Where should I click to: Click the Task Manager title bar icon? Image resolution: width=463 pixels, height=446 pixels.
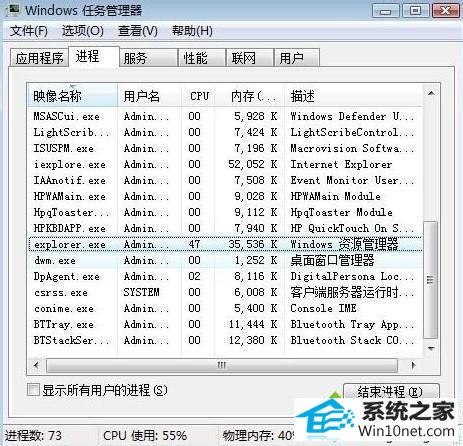click(12, 10)
